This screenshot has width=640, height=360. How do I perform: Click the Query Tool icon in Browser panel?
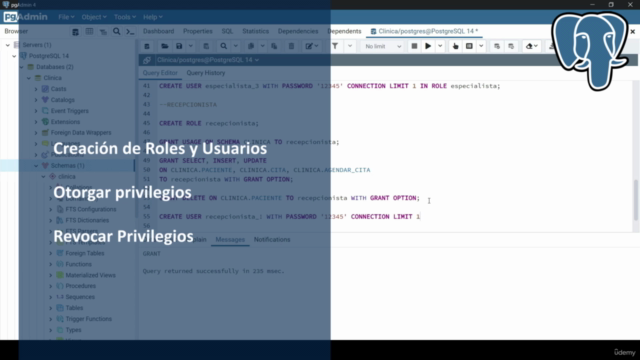point(76,32)
